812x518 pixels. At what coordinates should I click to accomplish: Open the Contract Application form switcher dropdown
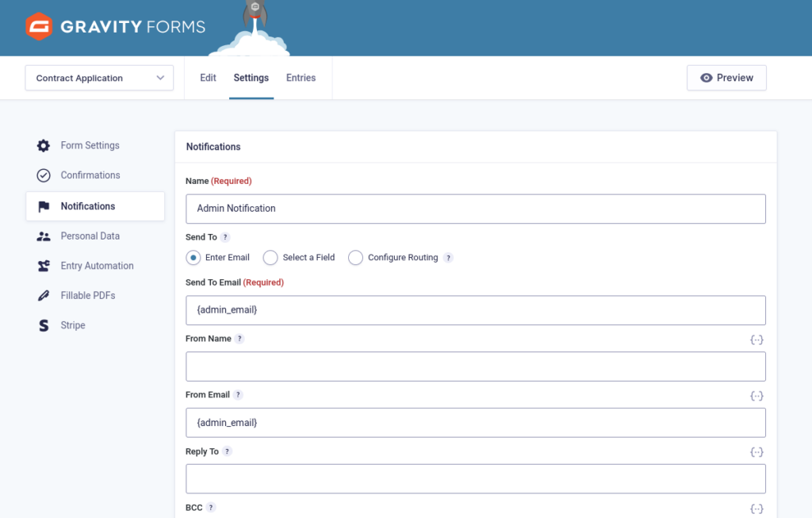(x=99, y=78)
